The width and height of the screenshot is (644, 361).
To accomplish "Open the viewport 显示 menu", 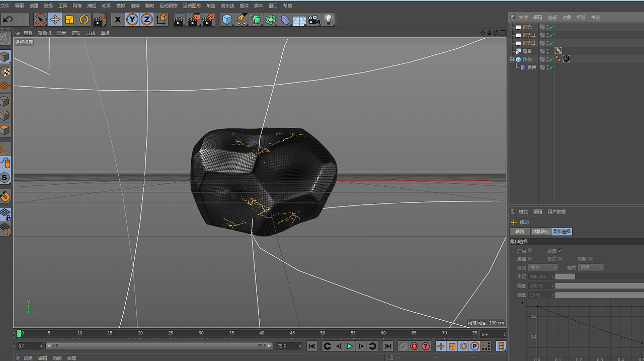I will [x=61, y=33].
